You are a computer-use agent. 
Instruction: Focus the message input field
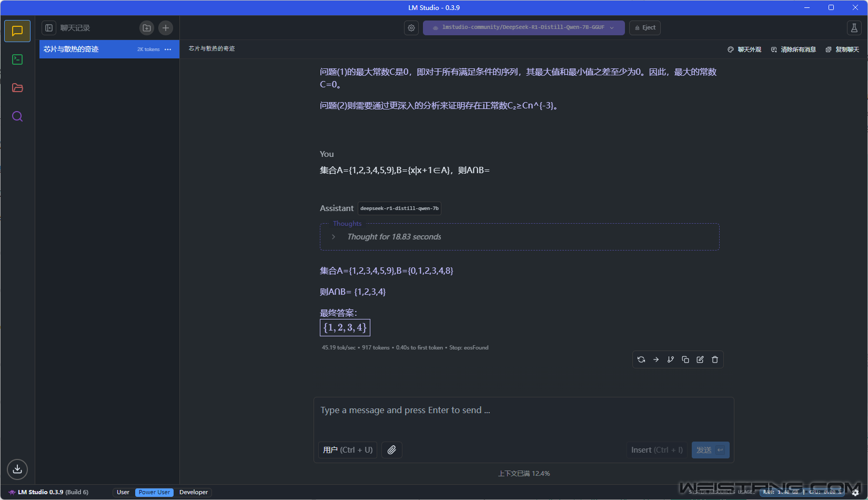(x=523, y=411)
